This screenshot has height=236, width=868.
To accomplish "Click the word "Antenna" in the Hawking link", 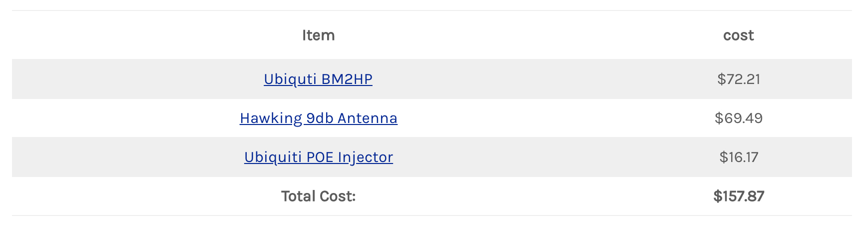I will (367, 118).
